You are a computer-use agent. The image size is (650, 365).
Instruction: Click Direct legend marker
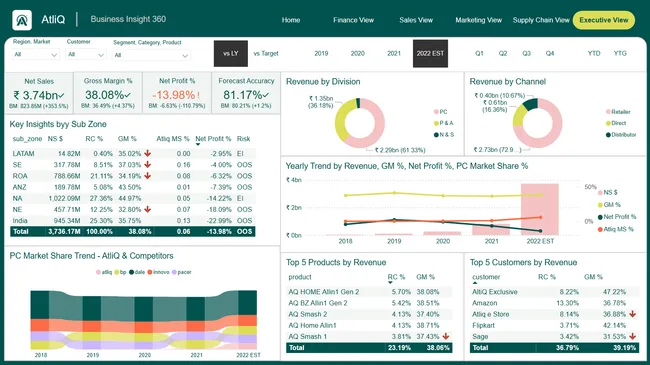[x=608, y=123]
